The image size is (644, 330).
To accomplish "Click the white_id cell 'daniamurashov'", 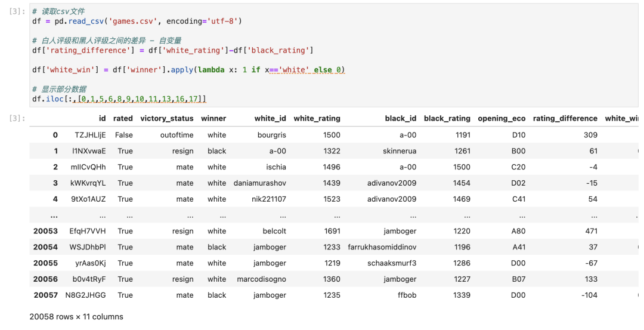I will pos(260,183).
